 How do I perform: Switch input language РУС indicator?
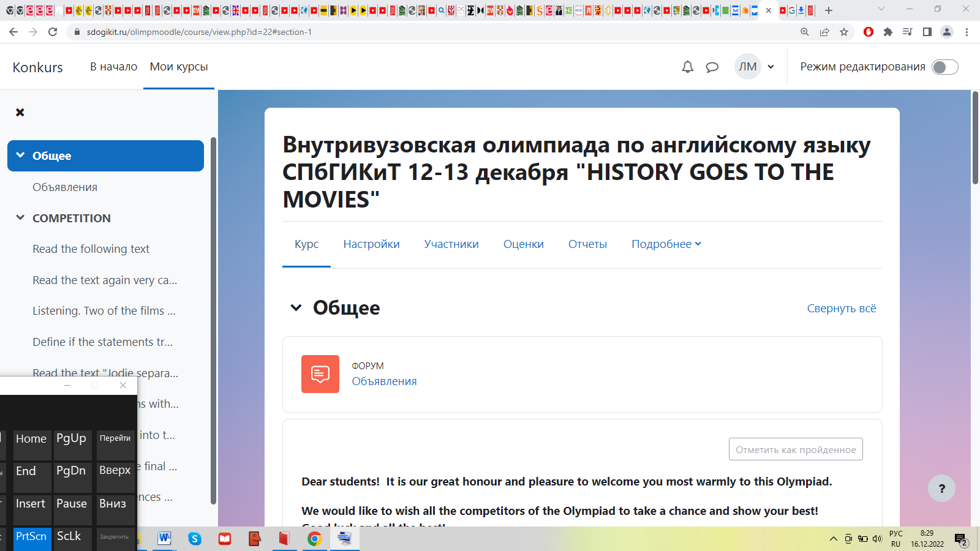click(895, 538)
